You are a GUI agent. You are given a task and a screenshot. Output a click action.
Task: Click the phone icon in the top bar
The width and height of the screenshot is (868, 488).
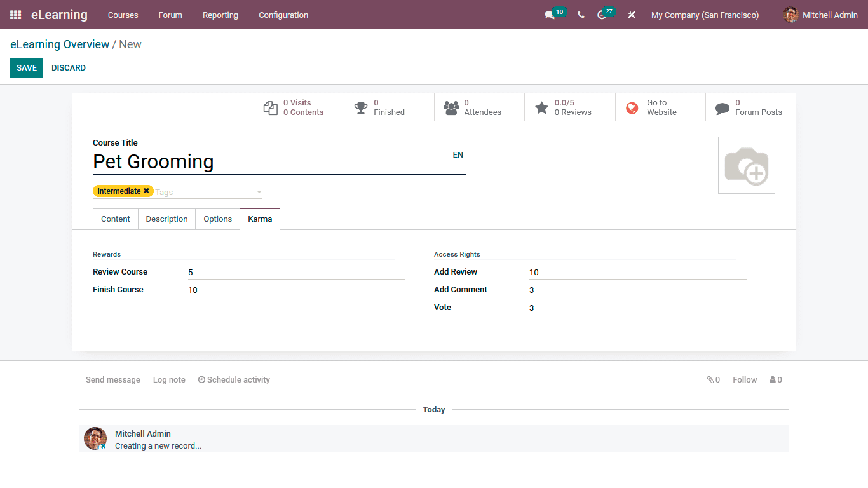(580, 15)
